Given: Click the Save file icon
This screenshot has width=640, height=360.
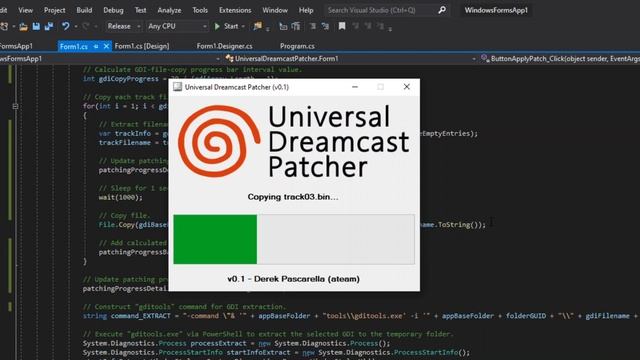Looking at the screenshot, I should tap(36, 27).
